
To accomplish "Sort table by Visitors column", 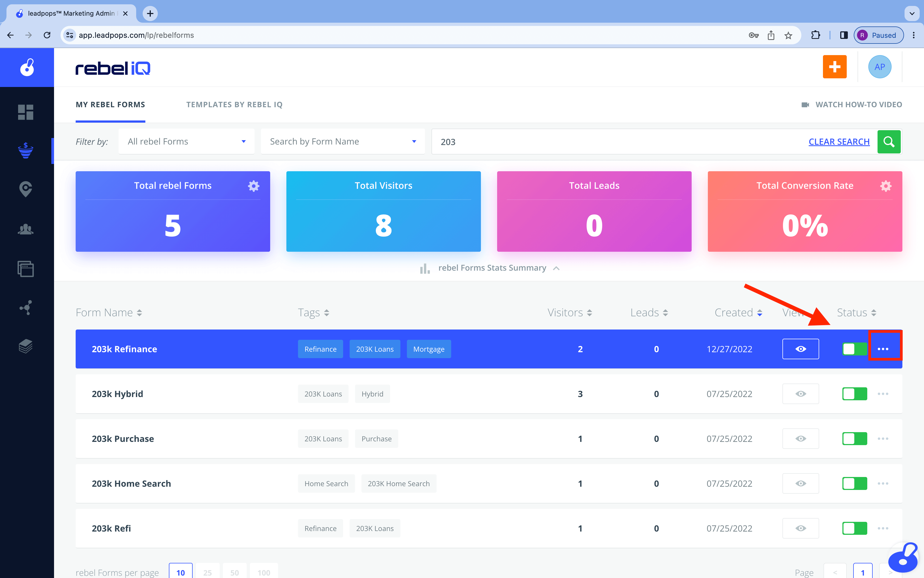I will click(570, 313).
